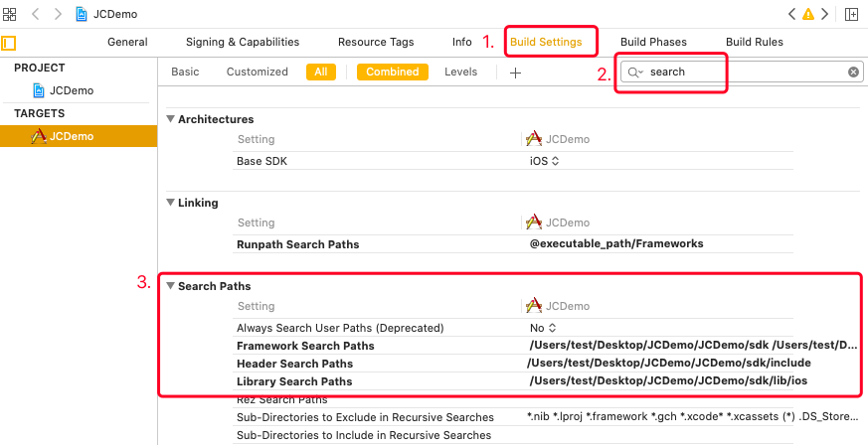Go back with the left chevron arrow
The height and width of the screenshot is (445, 868).
coord(36,14)
